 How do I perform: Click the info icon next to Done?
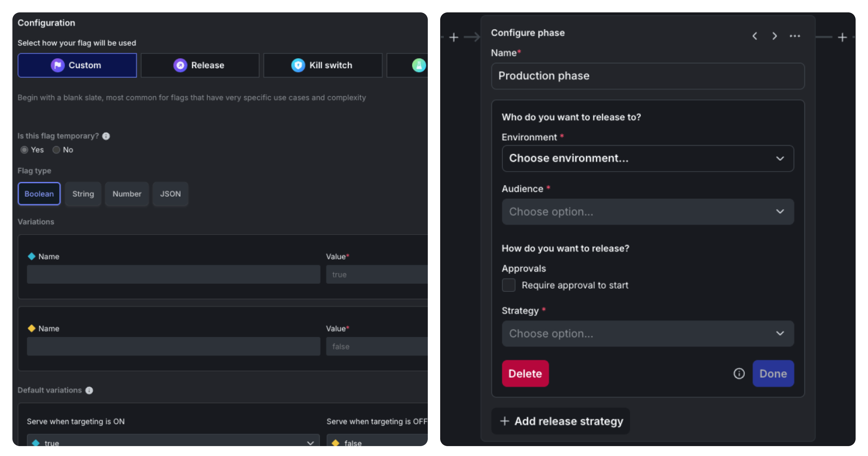click(x=739, y=374)
